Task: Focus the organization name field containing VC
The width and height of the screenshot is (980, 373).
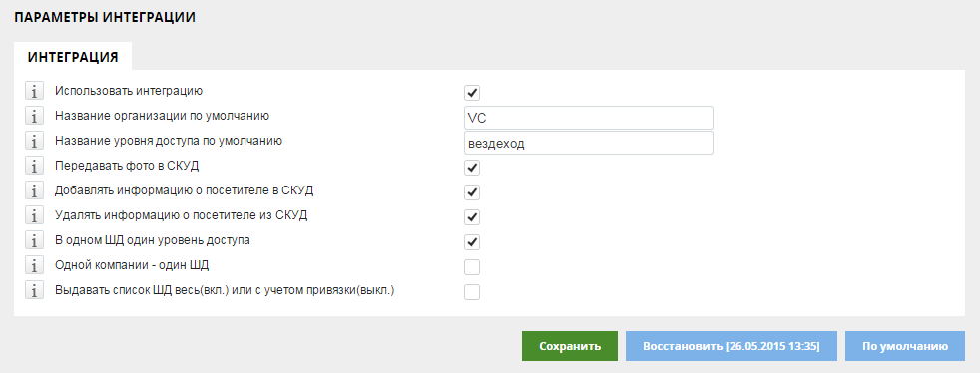Action: pos(588,118)
